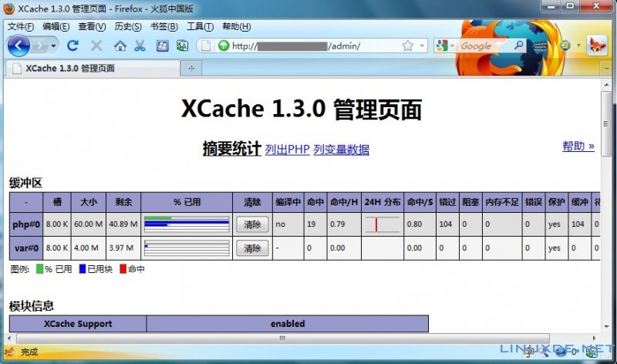Click the 内存不足 column header
Screen dimensions: 617x364
[502, 202]
